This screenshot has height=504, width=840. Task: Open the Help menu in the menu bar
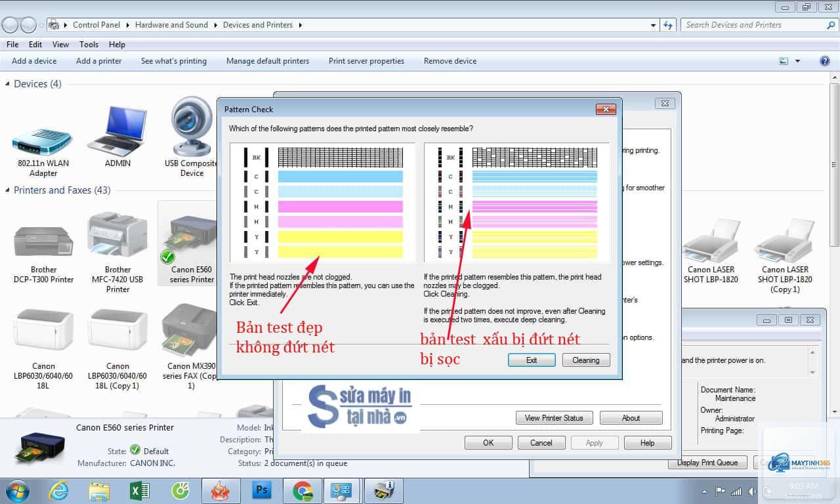(117, 45)
